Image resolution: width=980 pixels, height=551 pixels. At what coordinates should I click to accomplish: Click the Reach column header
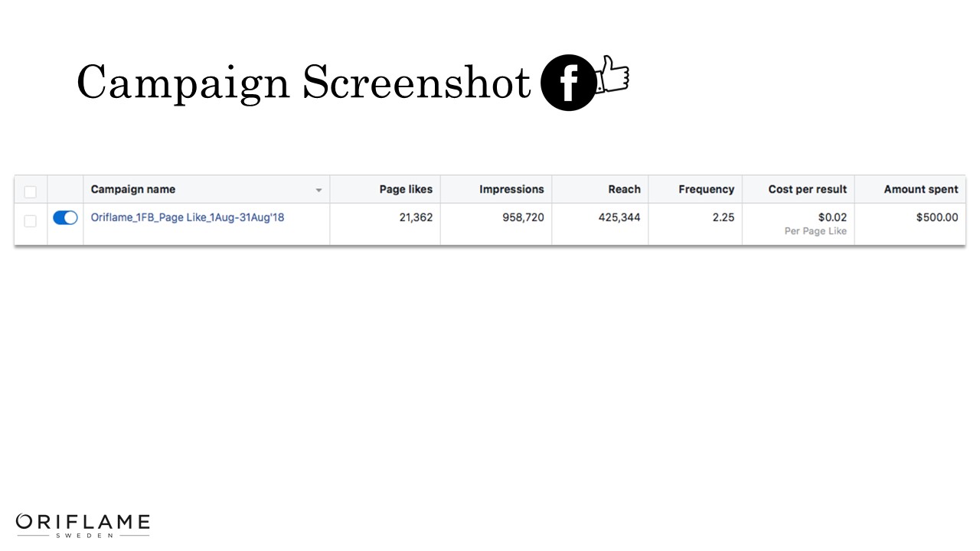(x=624, y=190)
